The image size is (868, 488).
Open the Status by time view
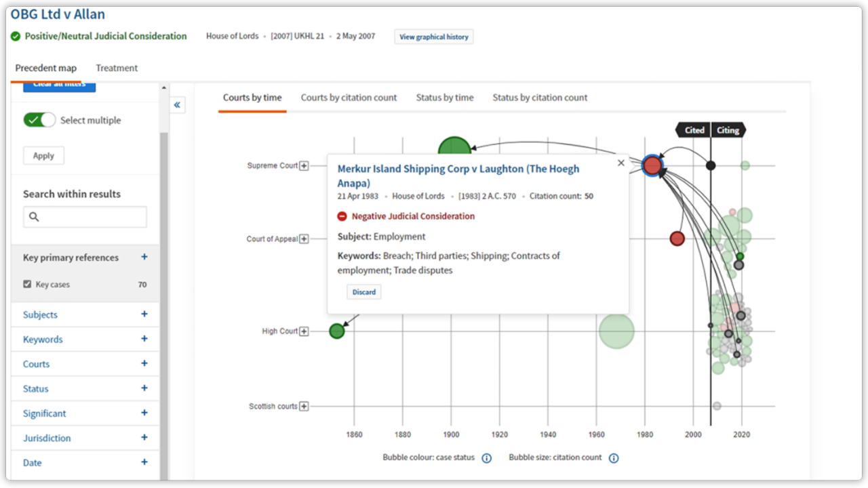pos(444,97)
